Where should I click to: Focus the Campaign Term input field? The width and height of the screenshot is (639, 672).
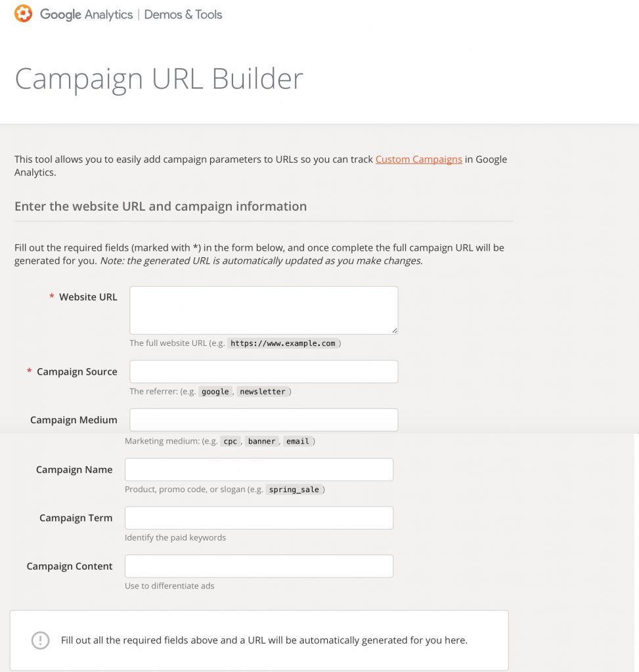pyautogui.click(x=259, y=518)
